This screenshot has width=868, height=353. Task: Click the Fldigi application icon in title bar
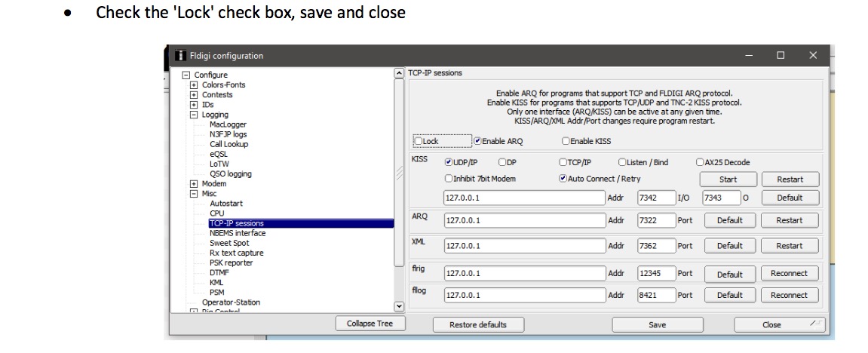tap(180, 55)
